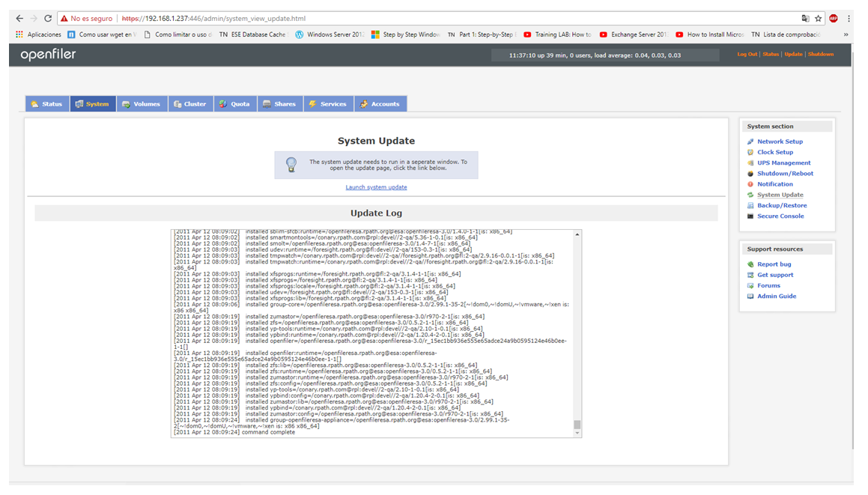The width and height of the screenshot is (868, 495).
Task: Open 'Como limitar o uso' bookmark
Action: point(177,34)
